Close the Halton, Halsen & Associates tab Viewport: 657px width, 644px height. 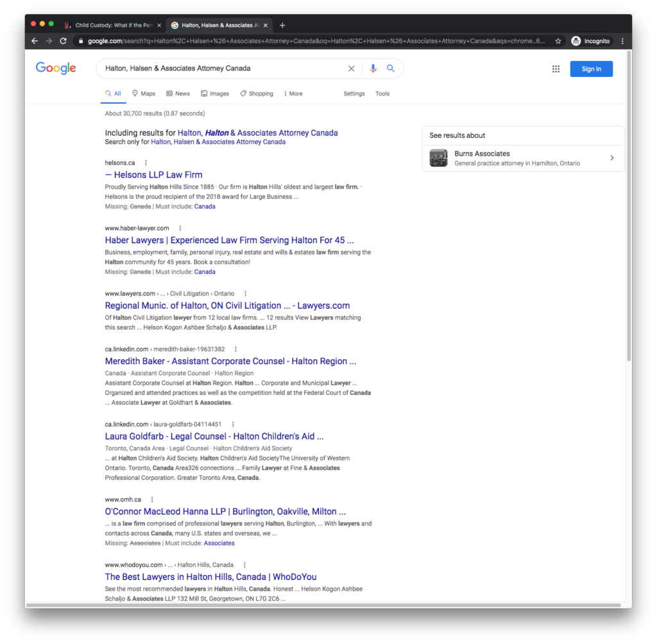(x=266, y=25)
